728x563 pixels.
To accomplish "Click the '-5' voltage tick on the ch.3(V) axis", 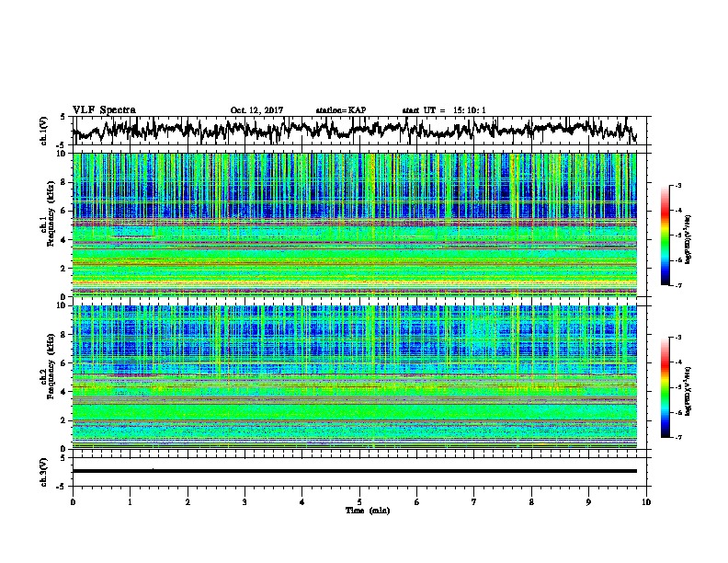I will tap(62, 487).
